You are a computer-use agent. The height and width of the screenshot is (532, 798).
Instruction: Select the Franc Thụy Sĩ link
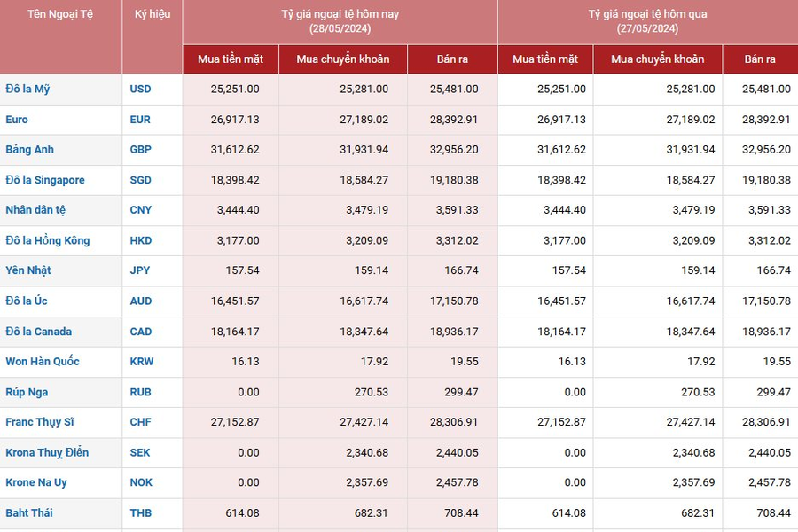(39, 422)
